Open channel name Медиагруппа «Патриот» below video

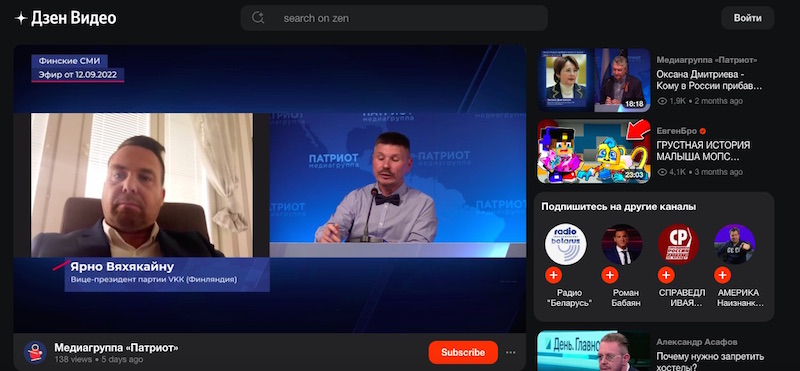[x=116, y=348]
